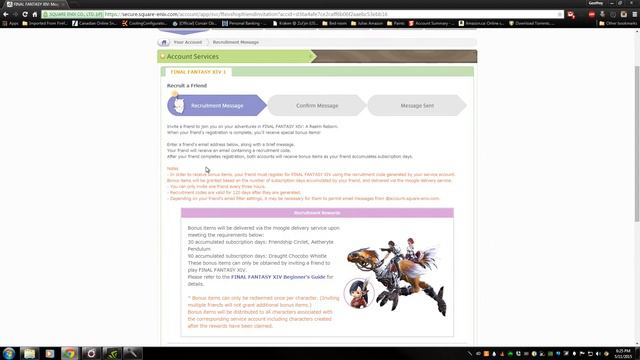Click Recruitment Message breadcrumb

(236, 42)
